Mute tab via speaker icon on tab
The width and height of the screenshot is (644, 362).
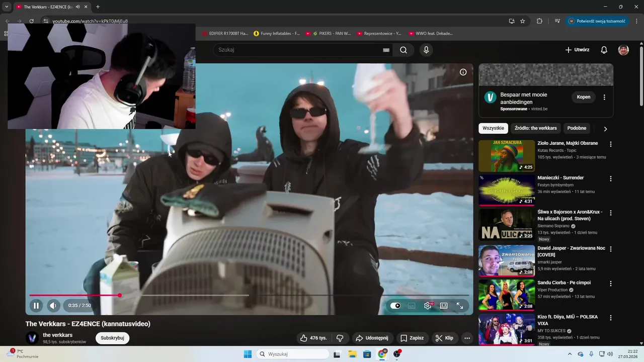click(77, 7)
